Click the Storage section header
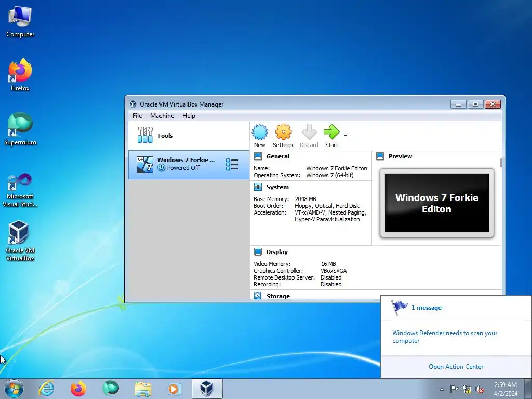 click(278, 296)
